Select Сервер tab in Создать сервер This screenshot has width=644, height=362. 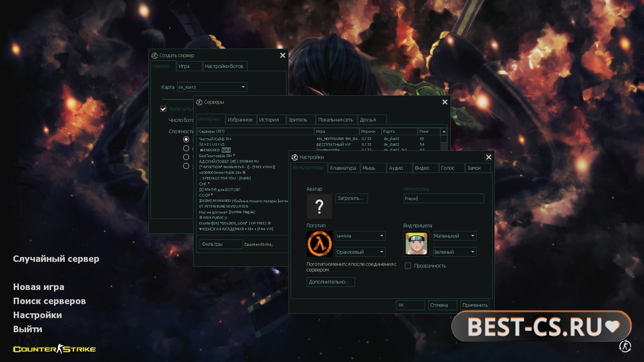(x=161, y=66)
